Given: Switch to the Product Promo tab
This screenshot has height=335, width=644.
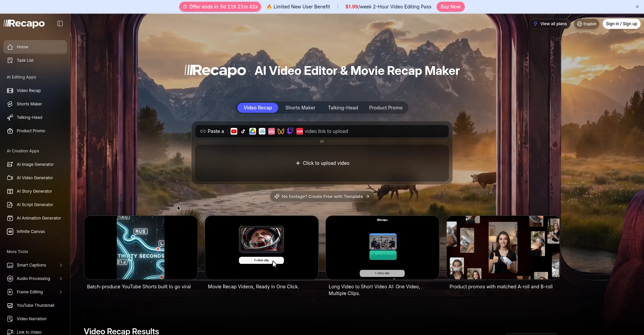Looking at the screenshot, I should (386, 108).
